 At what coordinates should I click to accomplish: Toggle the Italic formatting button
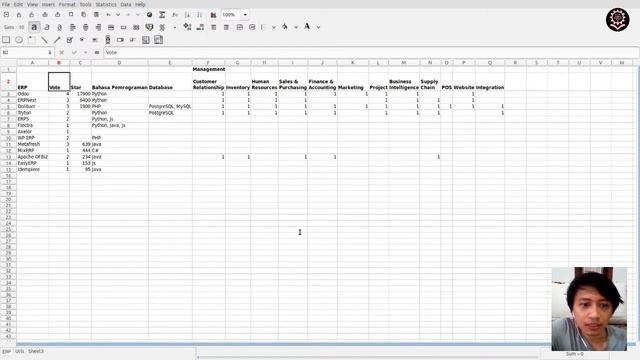tap(47, 27)
